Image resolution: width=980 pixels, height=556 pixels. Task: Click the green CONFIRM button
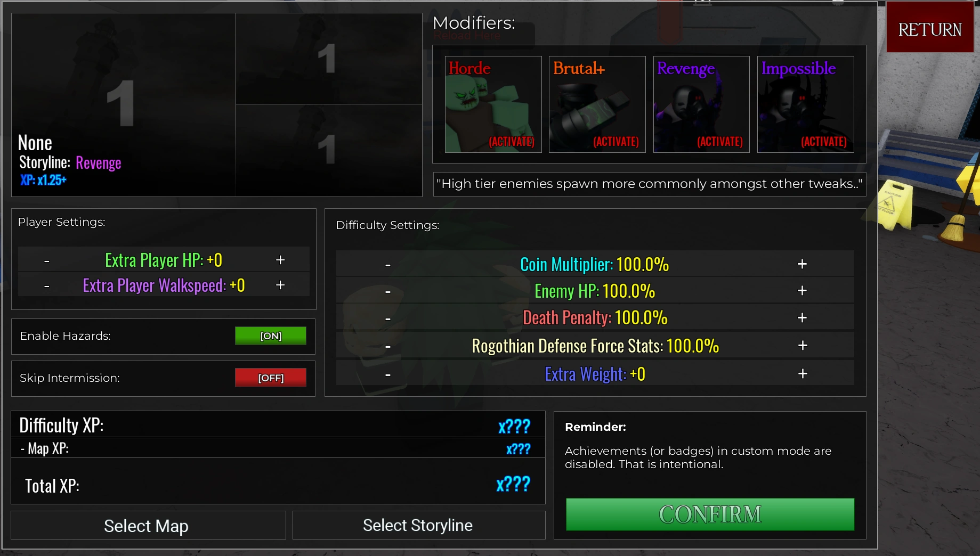click(710, 514)
